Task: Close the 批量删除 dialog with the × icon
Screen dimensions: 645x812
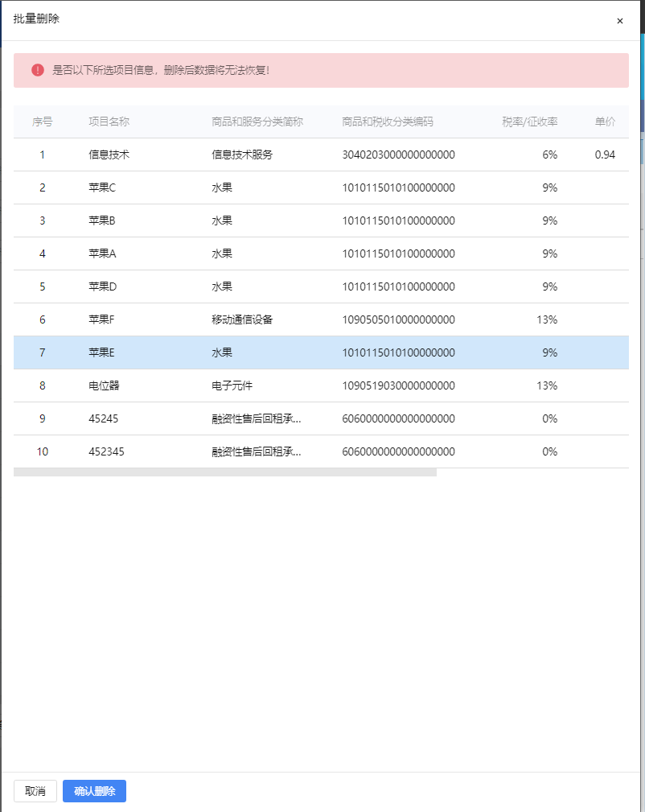Action: [x=619, y=21]
